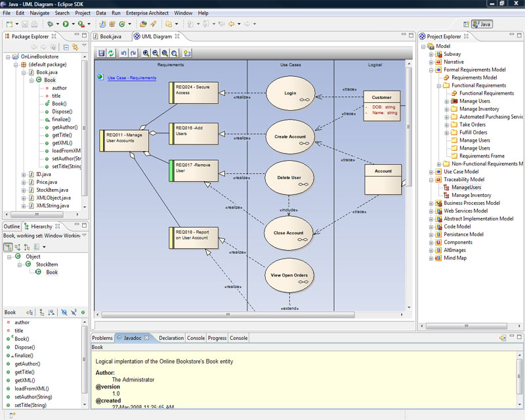Image resolution: width=525 pixels, height=420 pixels.
Task: Collapse the Functional Requirements folder
Action: coord(438,85)
